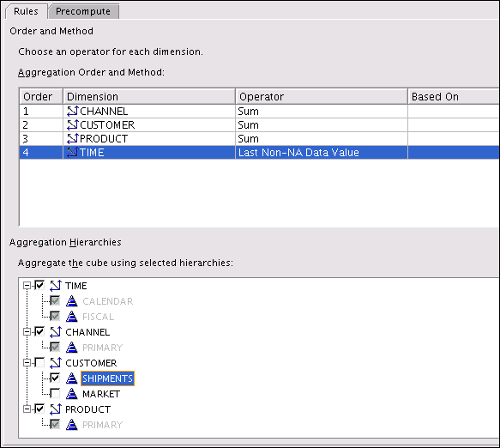Click TIME dimension icon in hierarchies tree
Screen dimensions: 500x448
pyautogui.click(x=56, y=285)
